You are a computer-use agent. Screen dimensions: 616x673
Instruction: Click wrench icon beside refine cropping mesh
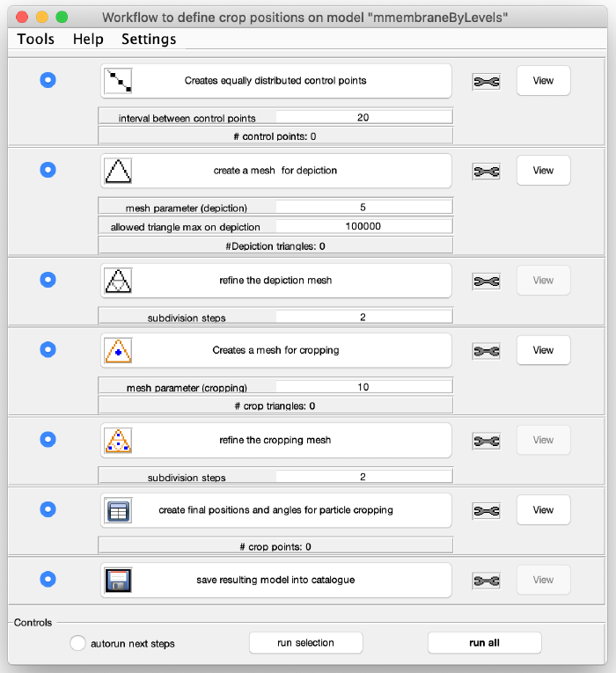[x=487, y=441]
